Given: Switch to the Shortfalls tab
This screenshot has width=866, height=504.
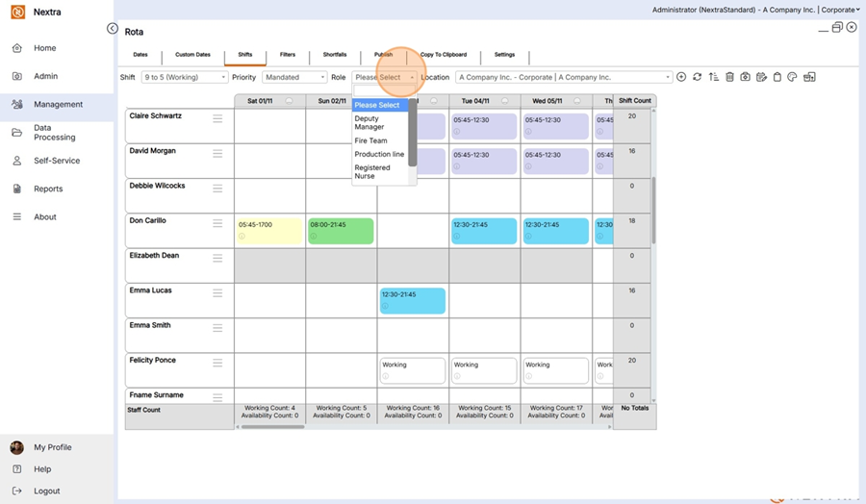Looking at the screenshot, I should coord(335,55).
